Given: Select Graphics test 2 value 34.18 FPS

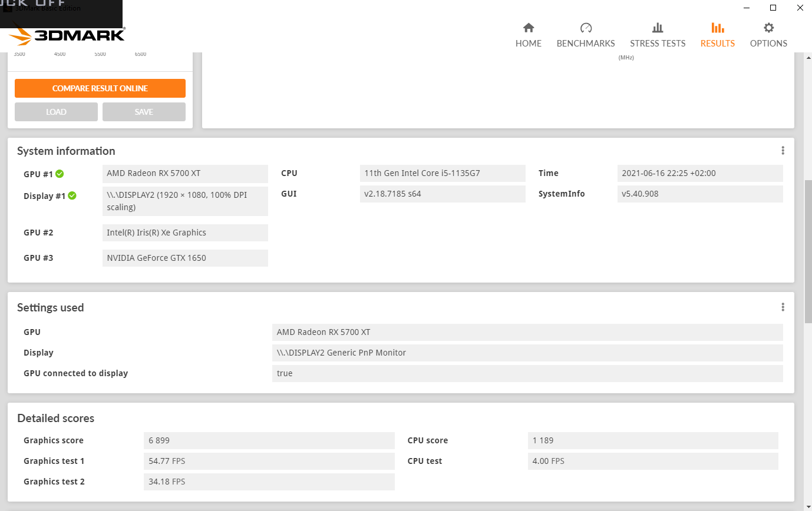Looking at the screenshot, I should (269, 482).
